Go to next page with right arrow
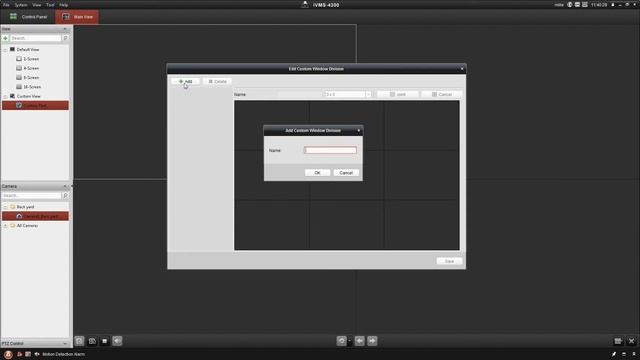 click(x=372, y=341)
